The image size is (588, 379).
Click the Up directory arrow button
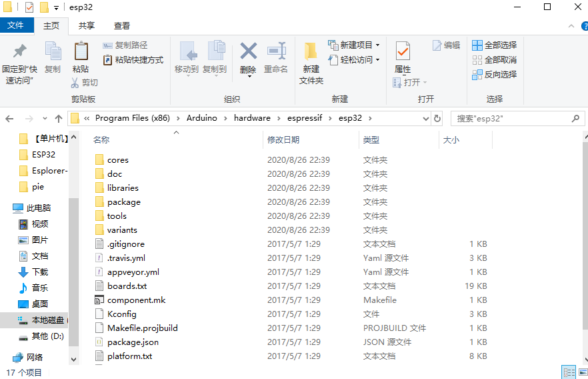coord(58,118)
